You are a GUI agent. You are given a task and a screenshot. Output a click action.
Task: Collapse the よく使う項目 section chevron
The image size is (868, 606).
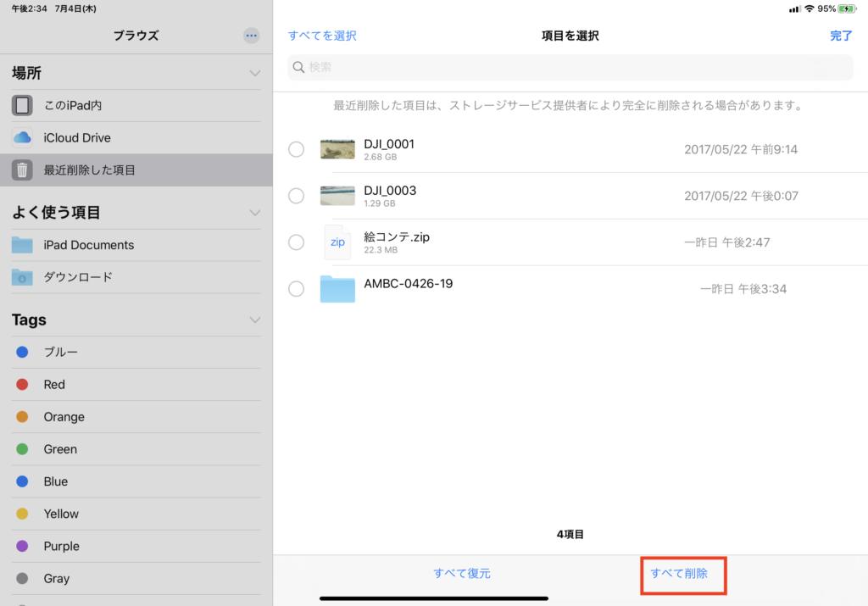[x=254, y=213]
